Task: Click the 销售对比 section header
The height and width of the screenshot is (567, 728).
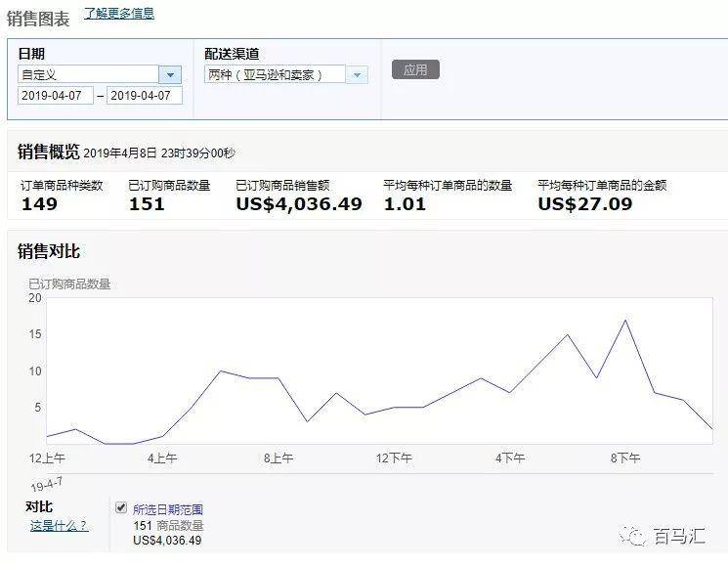Action: point(49,251)
